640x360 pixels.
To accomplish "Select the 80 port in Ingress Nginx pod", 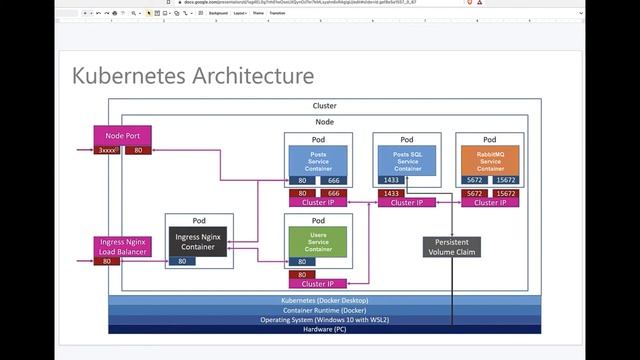I will [x=182, y=261].
